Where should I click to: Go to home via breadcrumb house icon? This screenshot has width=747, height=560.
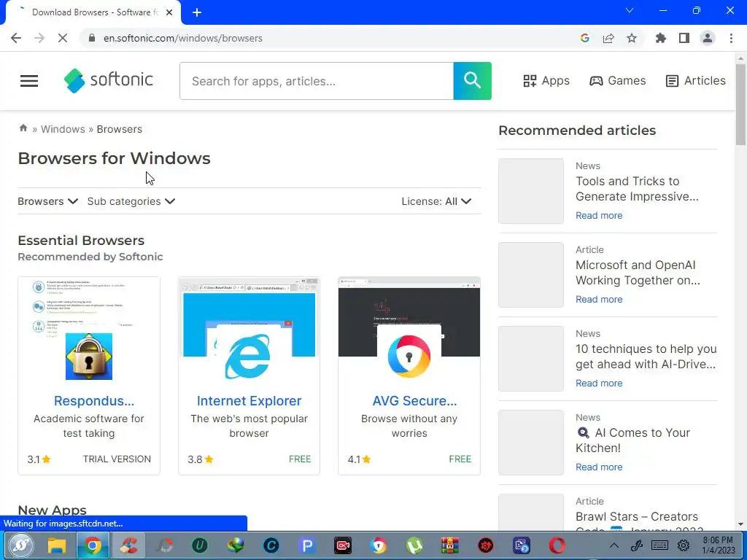click(x=23, y=128)
